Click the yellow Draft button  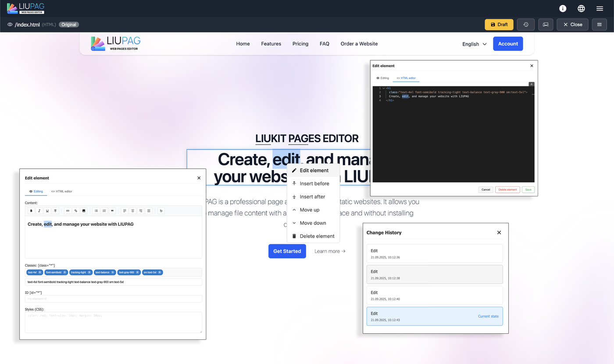pos(499,25)
